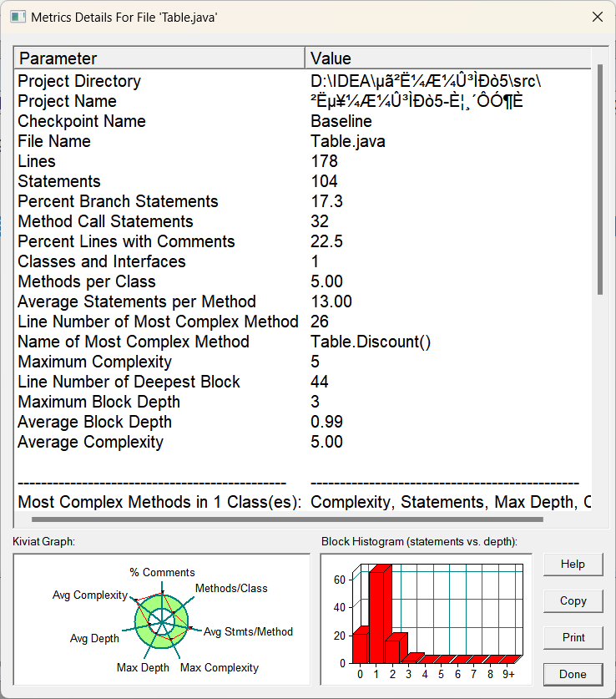Screen dimensions: 616x699
Task: Select the Lines parameter
Action: tap(37, 161)
